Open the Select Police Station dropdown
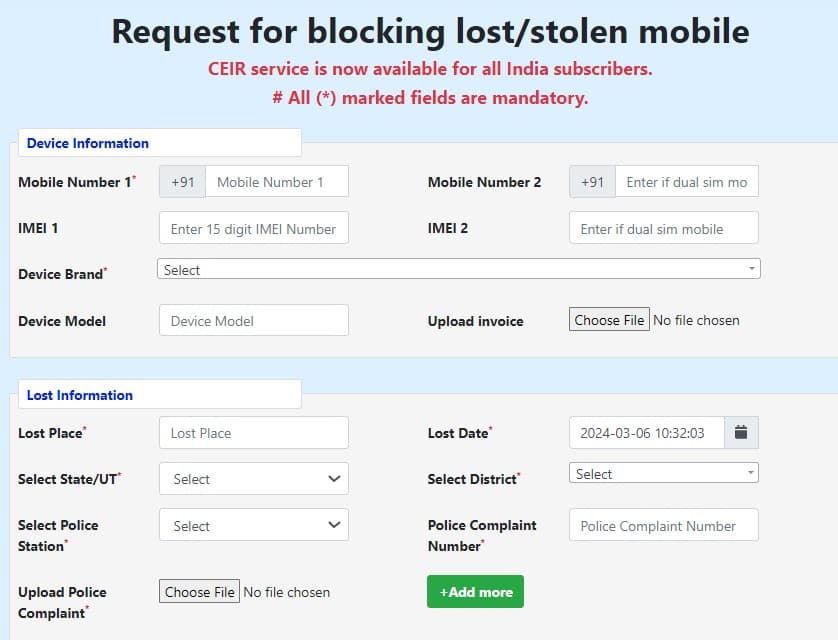 point(254,526)
